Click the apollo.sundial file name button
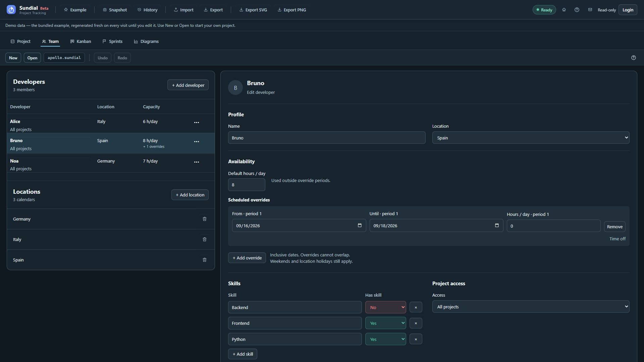644x362 pixels. click(x=64, y=58)
